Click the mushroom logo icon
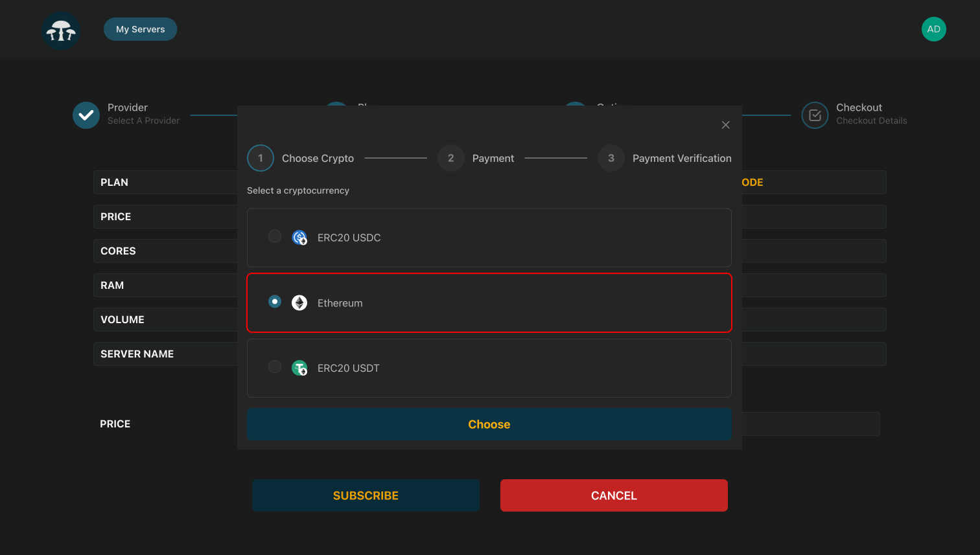Viewport: 980px width, 555px height. tap(61, 30)
